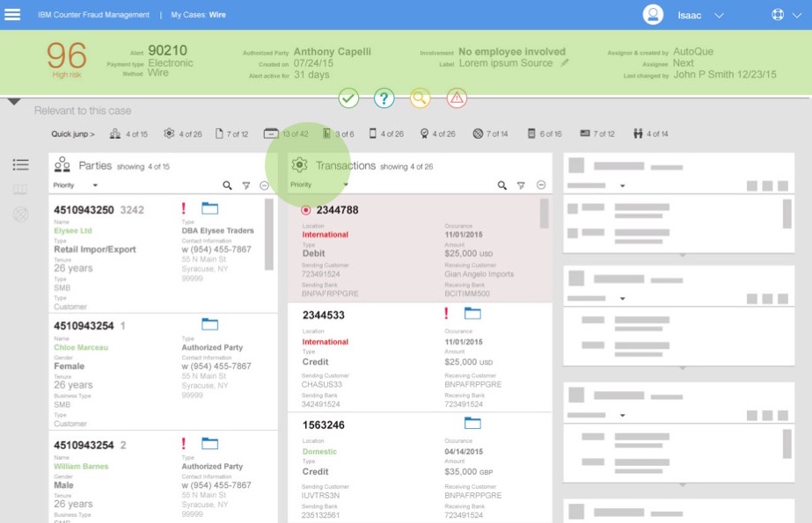The width and height of the screenshot is (812, 523).
Task: Select the map view sidebar icon
Action: 20,189
